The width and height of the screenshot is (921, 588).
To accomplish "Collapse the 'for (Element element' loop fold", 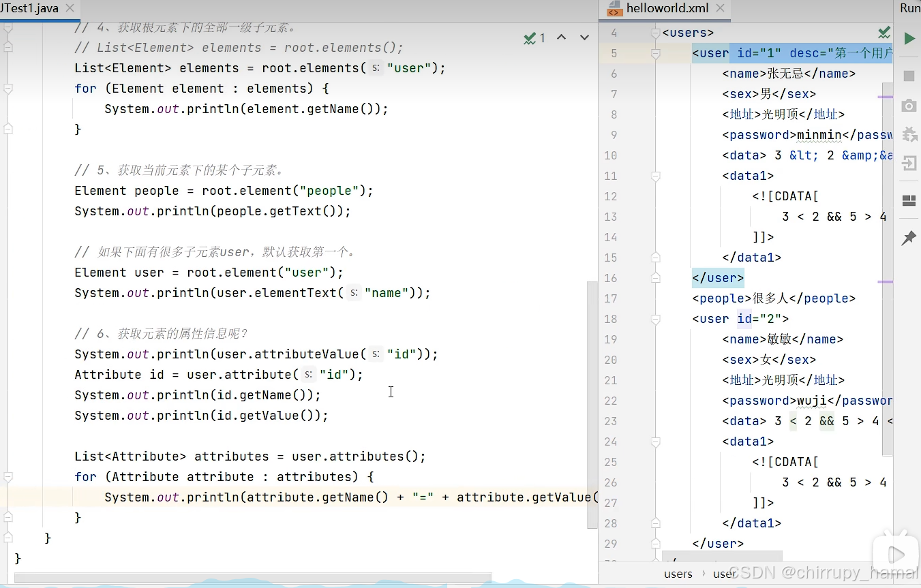I will tap(7, 89).
